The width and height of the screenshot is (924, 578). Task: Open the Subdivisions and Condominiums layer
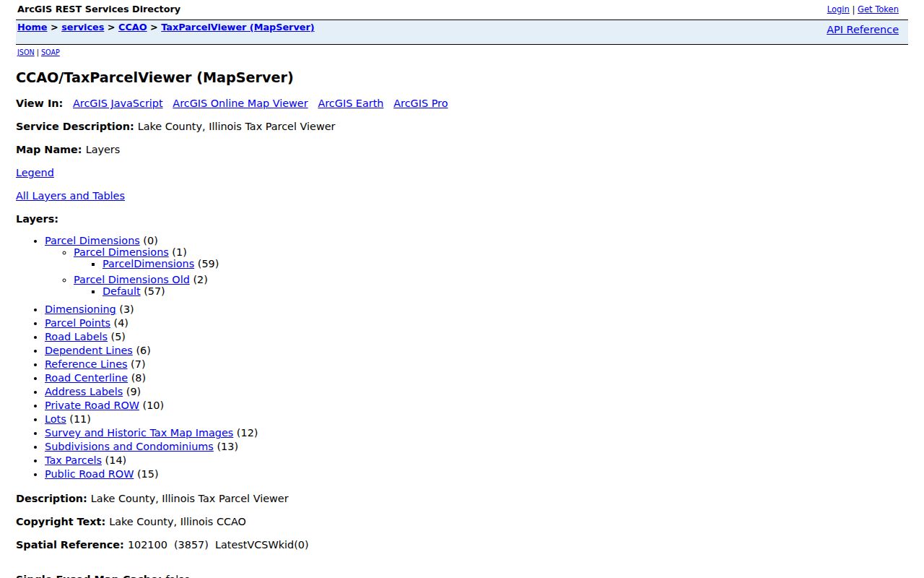point(129,447)
